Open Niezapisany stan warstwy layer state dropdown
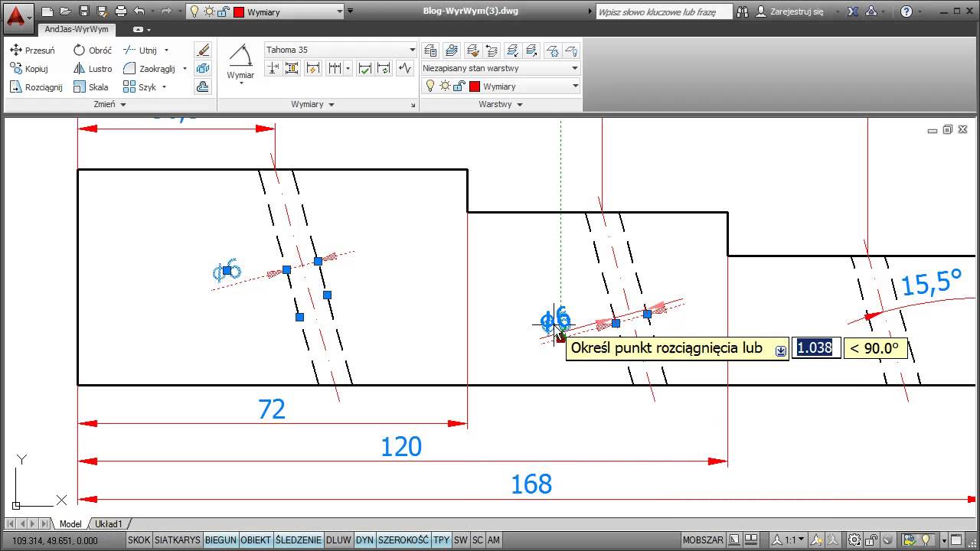 tap(501, 68)
